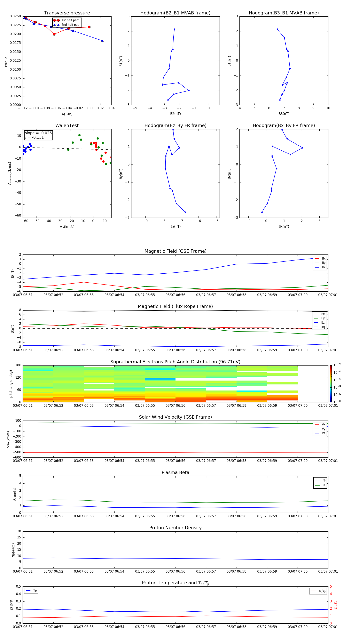Click the 'Plasma Beta' plot title
Viewport: 351px width, 644px height.
175,472
